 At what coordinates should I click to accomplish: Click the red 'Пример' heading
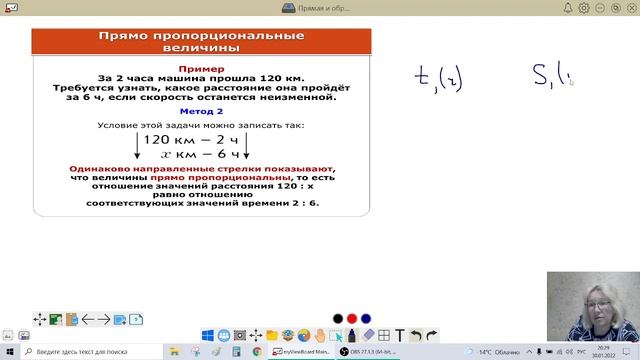click(x=201, y=69)
